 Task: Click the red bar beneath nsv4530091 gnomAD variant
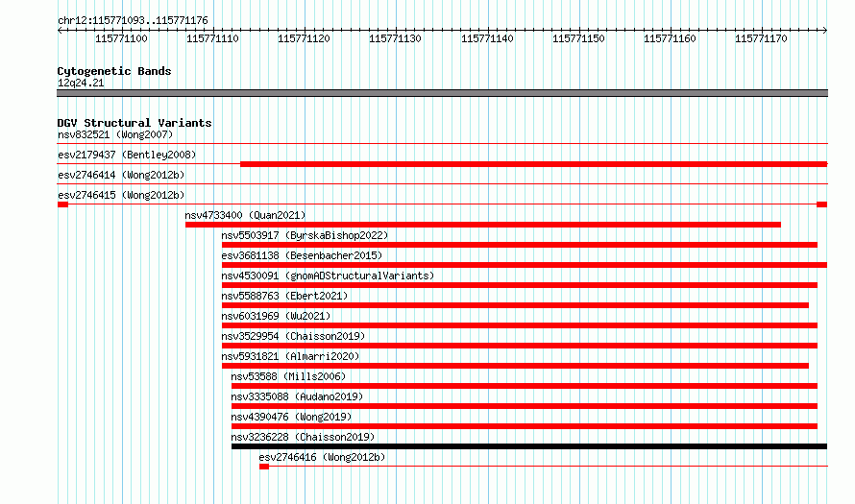point(520,285)
